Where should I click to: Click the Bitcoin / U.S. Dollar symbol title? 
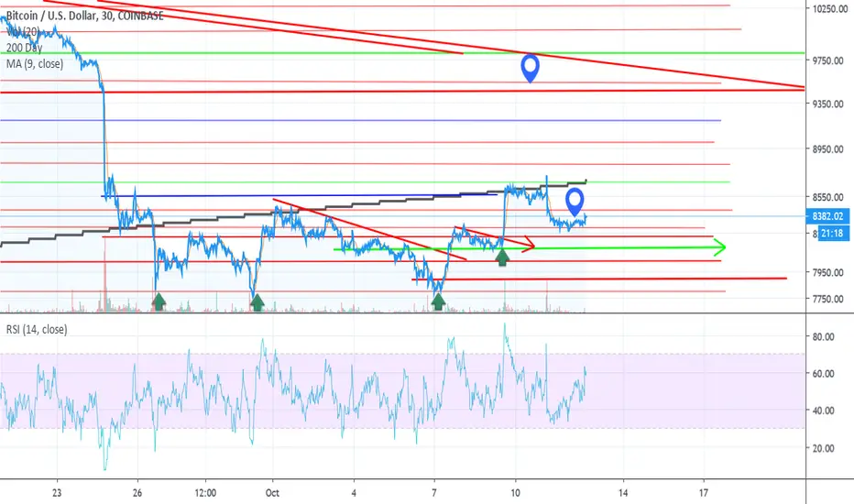(x=84, y=16)
